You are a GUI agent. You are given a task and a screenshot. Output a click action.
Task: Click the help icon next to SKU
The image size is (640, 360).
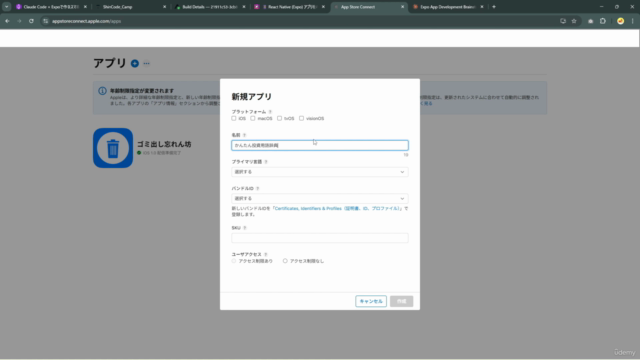point(245,228)
